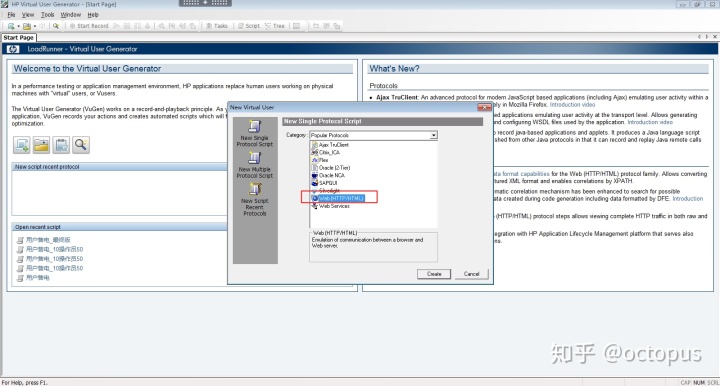
Task: Expand arrow beside toolbar New Script icon
Action: tap(18, 26)
